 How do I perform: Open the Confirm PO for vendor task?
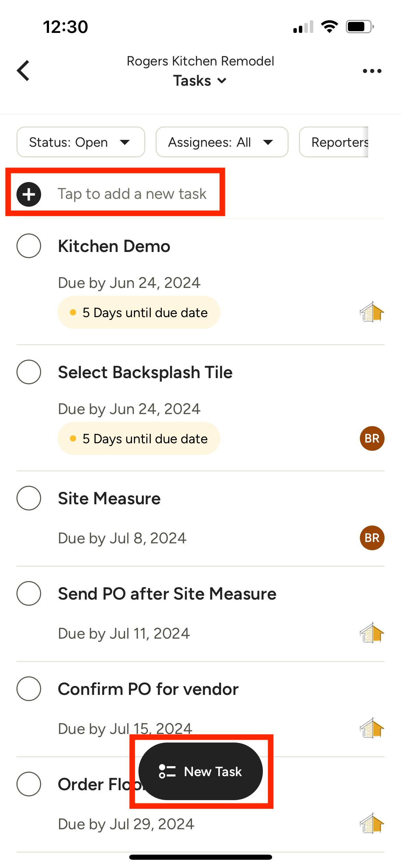pos(148,689)
